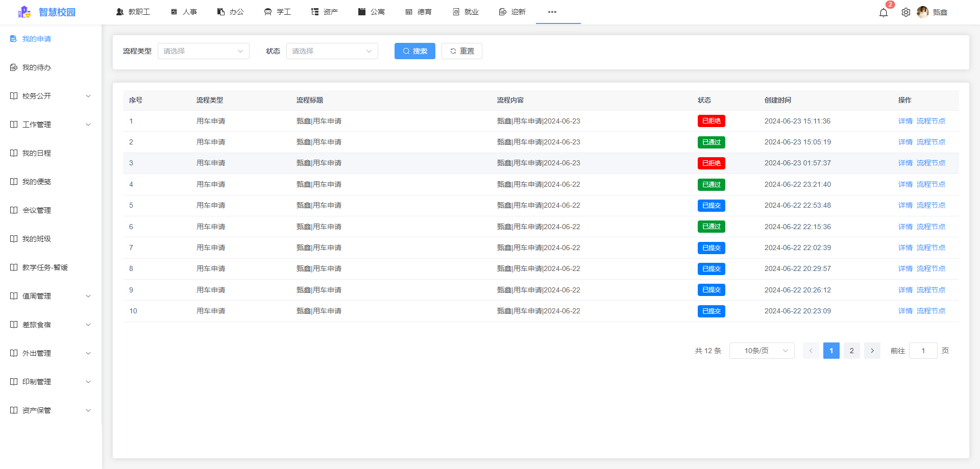Click the 智慧校园 logo icon
The height and width of the screenshot is (469, 980).
point(24,12)
